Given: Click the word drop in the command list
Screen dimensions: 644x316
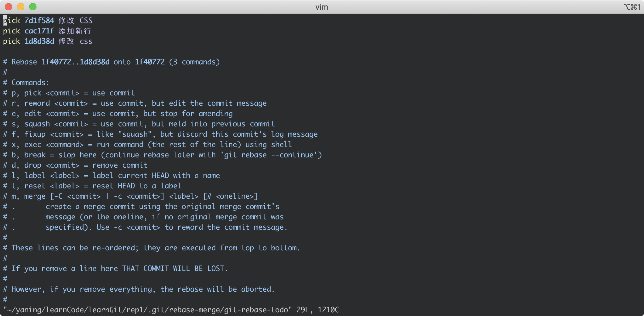Looking at the screenshot, I should [33, 165].
